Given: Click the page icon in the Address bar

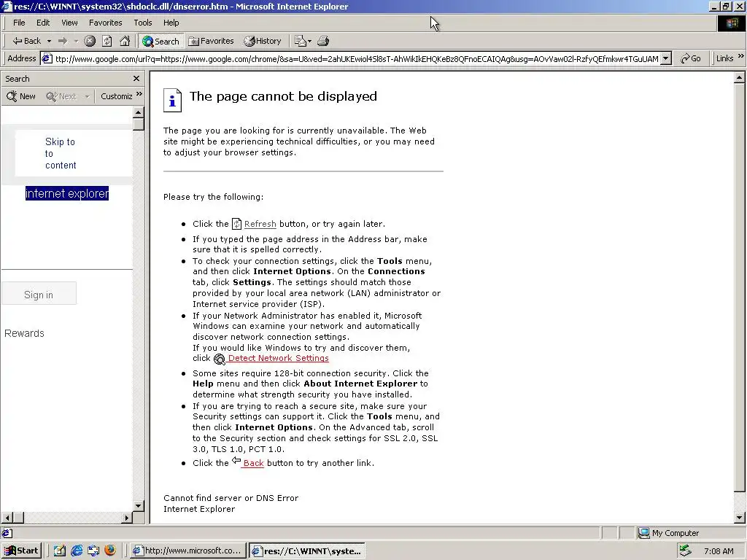Looking at the screenshot, I should tap(47, 58).
